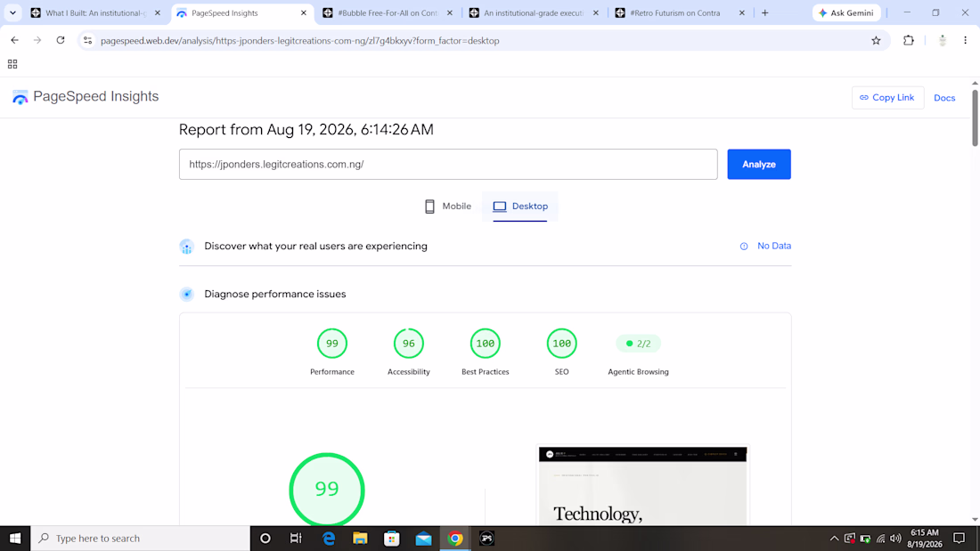Close the '#Retro Futurism on Contra' tab
The width and height of the screenshot is (980, 551).
pos(742,12)
